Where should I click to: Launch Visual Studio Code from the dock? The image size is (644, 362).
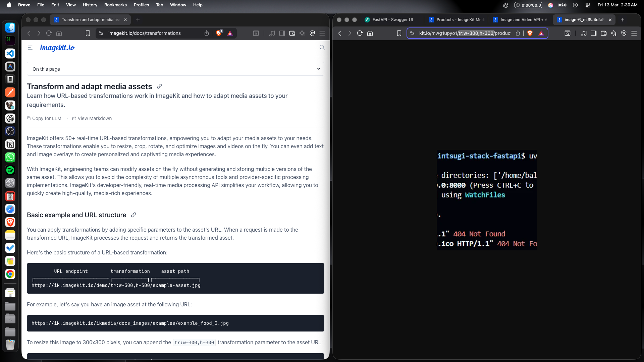pos(10,54)
